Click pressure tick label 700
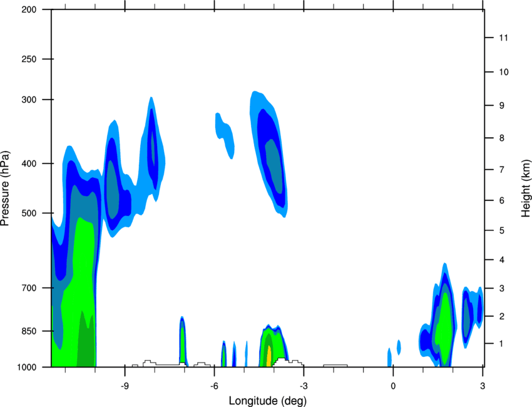The width and height of the screenshot is (532, 407). (x=29, y=288)
